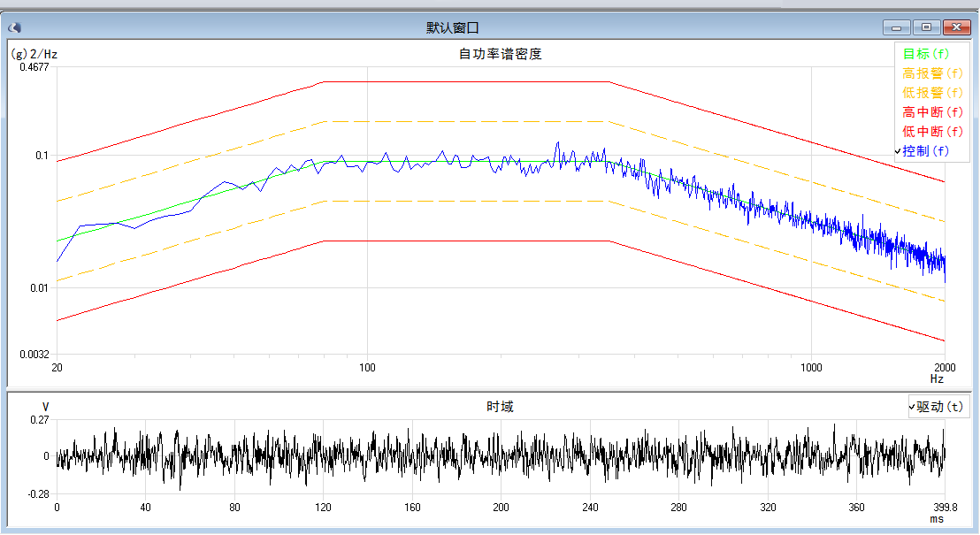Click the (g)2/Hz Y-axis unit label
The width and height of the screenshot is (980, 535).
[34, 54]
